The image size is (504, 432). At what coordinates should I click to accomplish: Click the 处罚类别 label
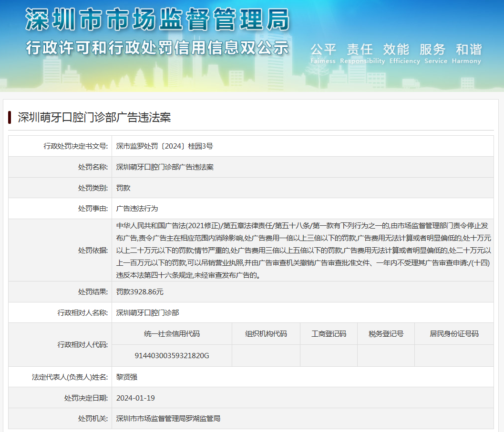click(93, 188)
